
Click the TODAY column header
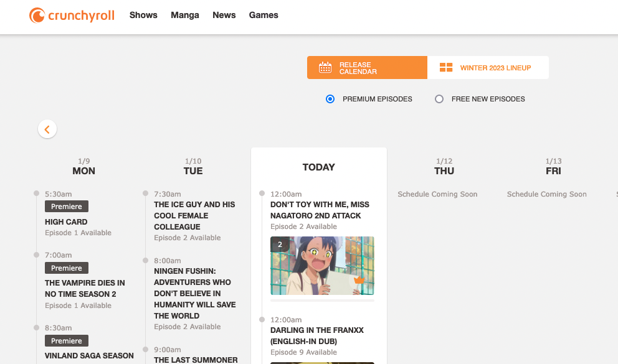click(319, 167)
